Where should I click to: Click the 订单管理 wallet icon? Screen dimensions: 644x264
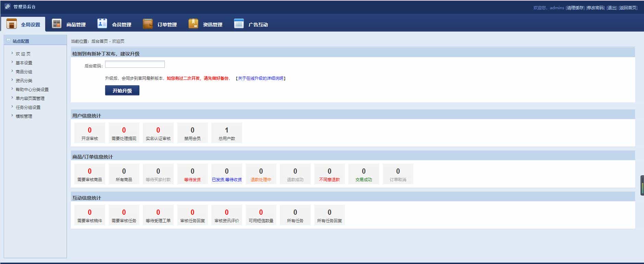(x=148, y=24)
